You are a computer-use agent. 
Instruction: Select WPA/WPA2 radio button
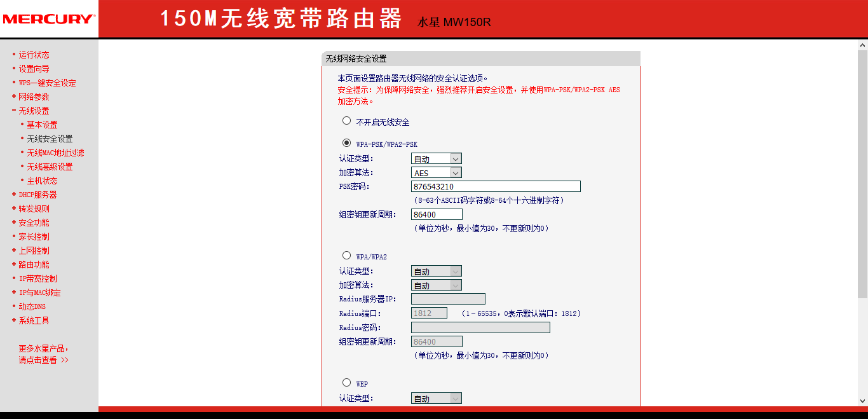click(x=346, y=256)
